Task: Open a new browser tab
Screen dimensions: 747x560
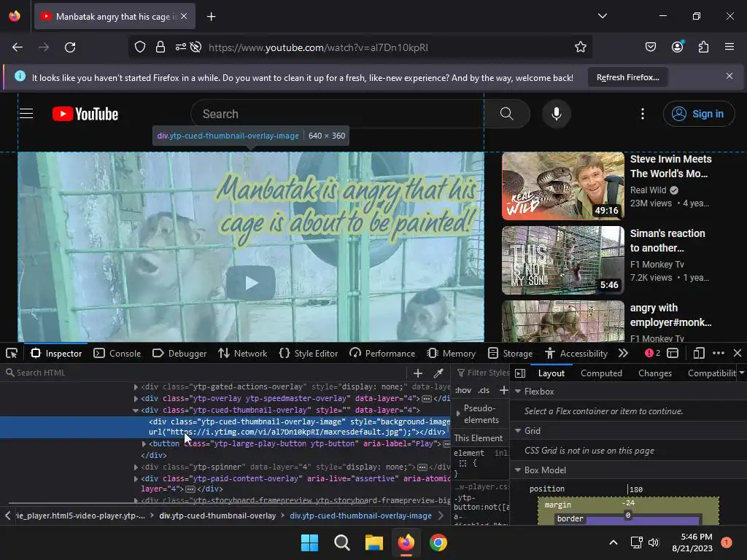Action: tap(211, 17)
